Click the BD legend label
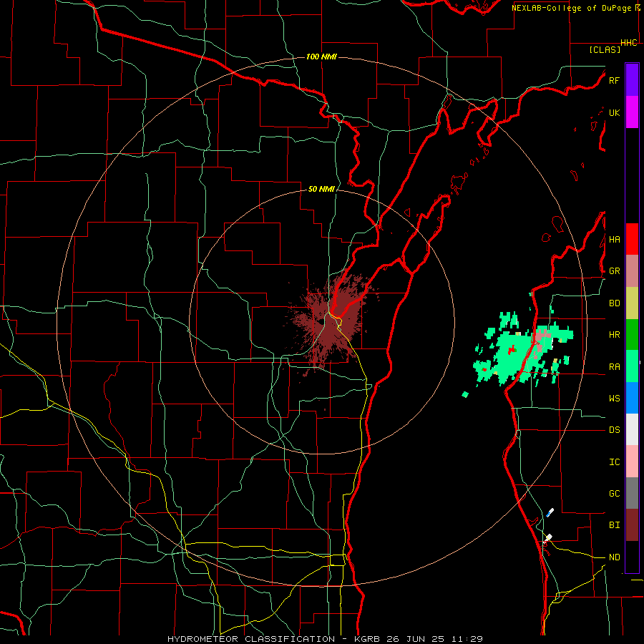Viewport: 644px width, 644px height. coord(614,303)
